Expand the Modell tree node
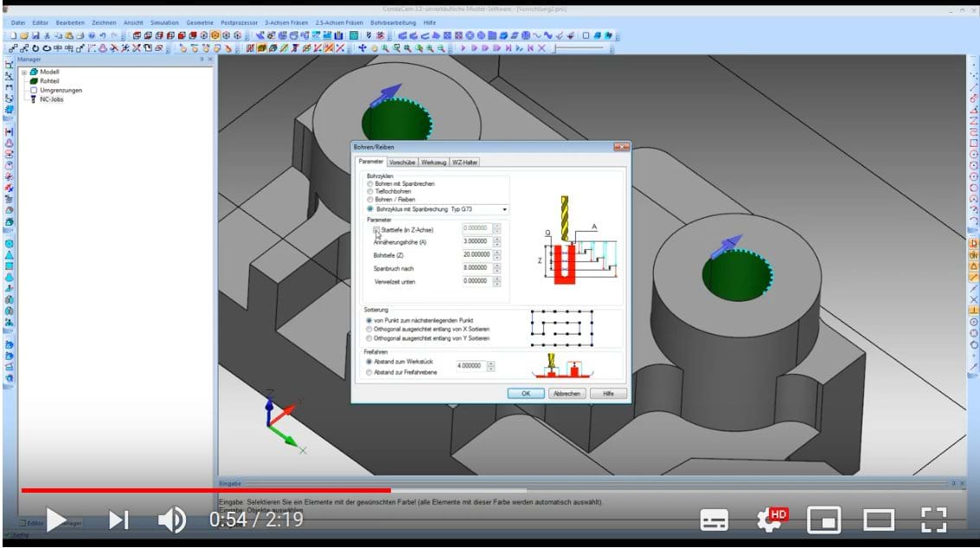This screenshot has width=980, height=548. tap(24, 72)
